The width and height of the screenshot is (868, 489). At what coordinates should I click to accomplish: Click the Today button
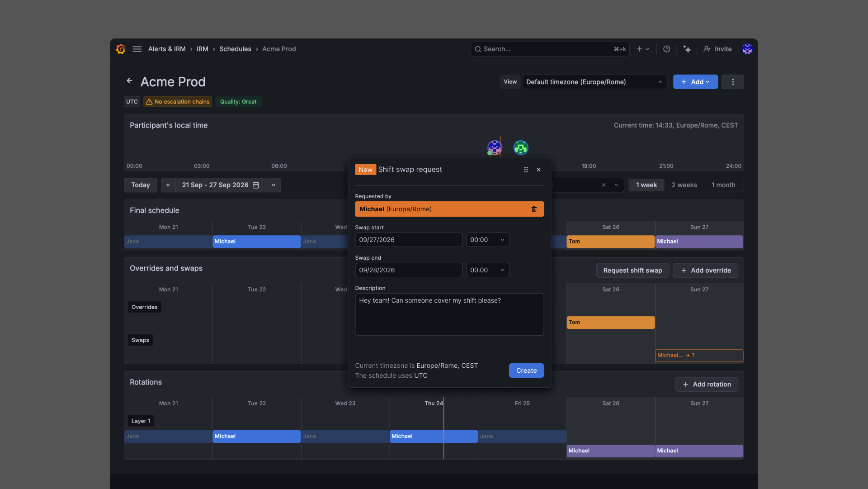(140, 185)
